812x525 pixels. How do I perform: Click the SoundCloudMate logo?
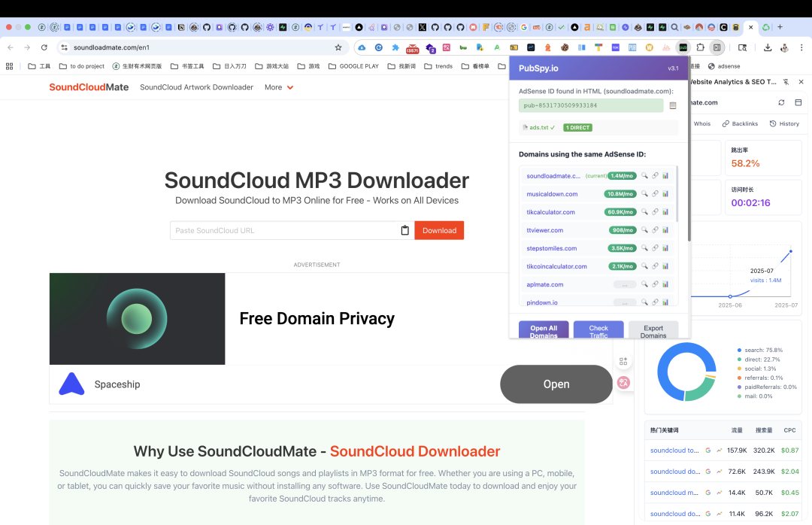pos(89,87)
